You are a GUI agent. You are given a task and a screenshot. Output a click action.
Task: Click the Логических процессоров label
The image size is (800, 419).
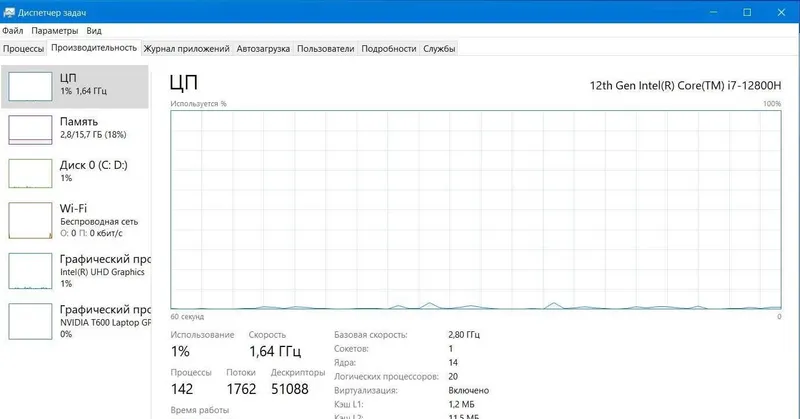(386, 377)
